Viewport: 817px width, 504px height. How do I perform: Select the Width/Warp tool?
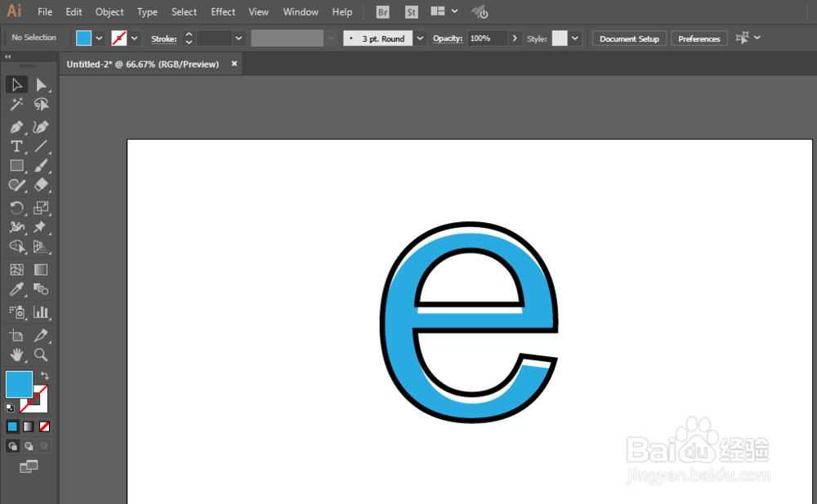(x=16, y=227)
